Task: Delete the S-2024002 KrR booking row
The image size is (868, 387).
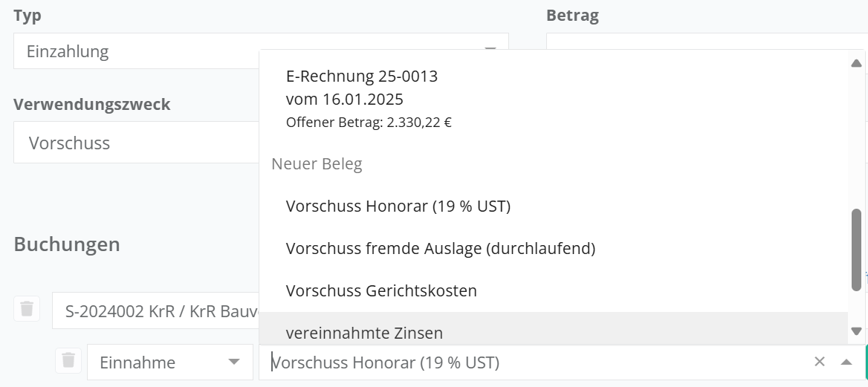Action: coord(27,308)
